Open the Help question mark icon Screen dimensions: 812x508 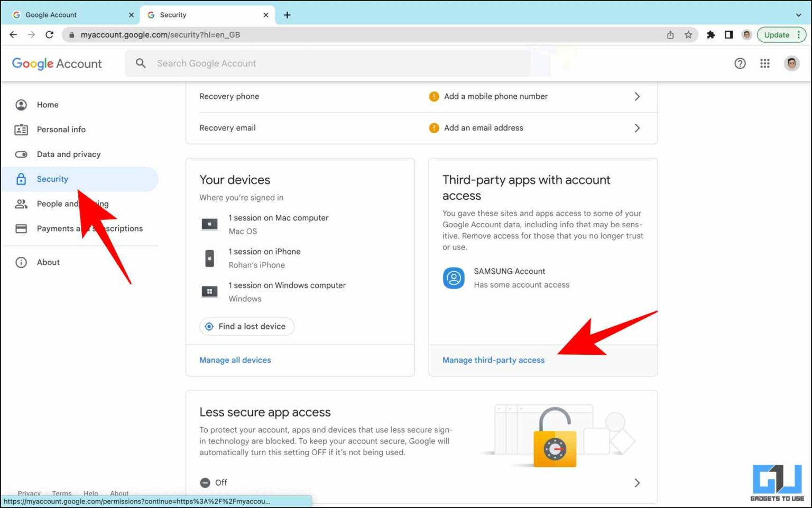tap(740, 63)
